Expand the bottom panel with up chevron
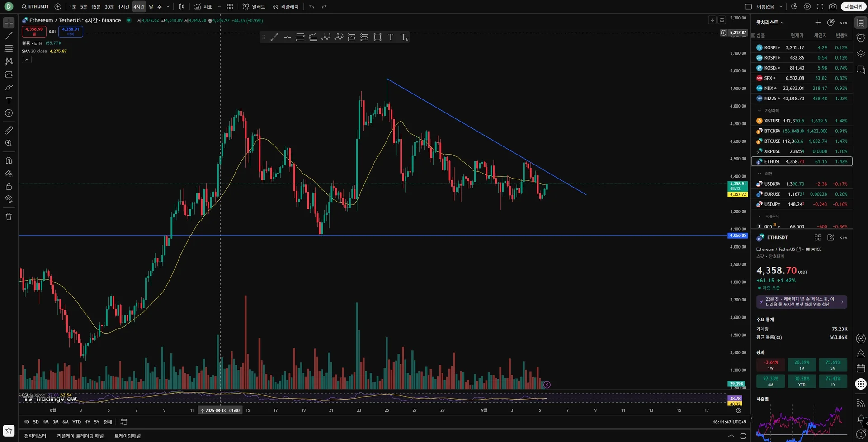This screenshot has height=442, width=868. (x=731, y=436)
